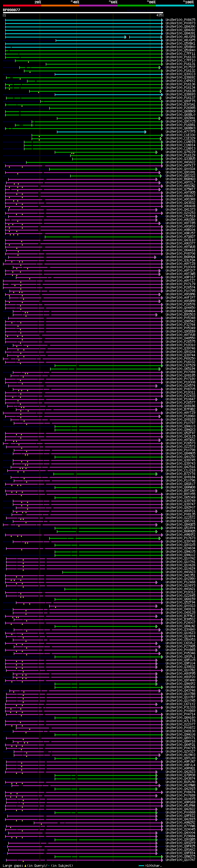197x868 pixels.
Task: Select the UniRef100_Q7M229 label
Action: (x=180, y=152)
